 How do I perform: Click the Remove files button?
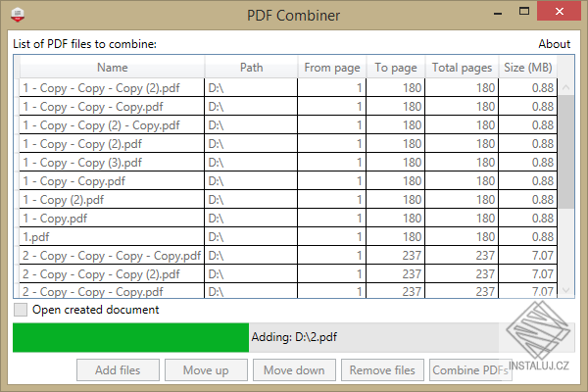point(382,370)
